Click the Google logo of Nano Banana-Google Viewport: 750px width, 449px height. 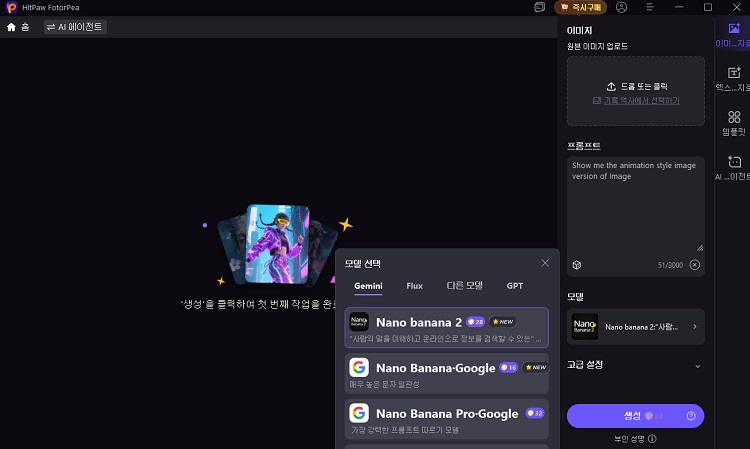(x=359, y=367)
